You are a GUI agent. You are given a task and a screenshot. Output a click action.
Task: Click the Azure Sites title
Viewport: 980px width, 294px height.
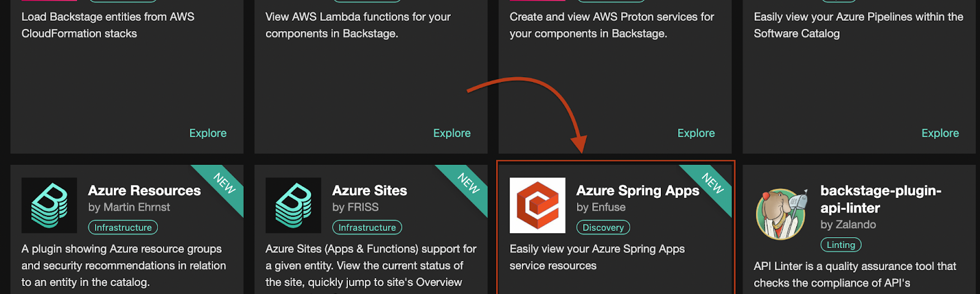tap(369, 190)
